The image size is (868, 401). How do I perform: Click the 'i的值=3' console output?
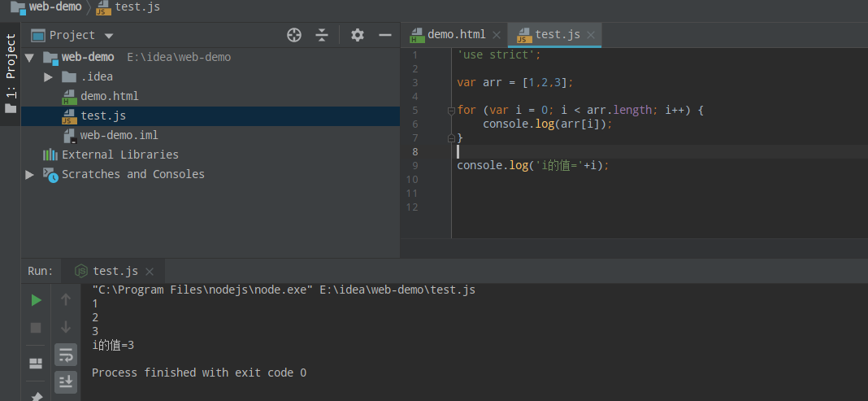click(113, 346)
